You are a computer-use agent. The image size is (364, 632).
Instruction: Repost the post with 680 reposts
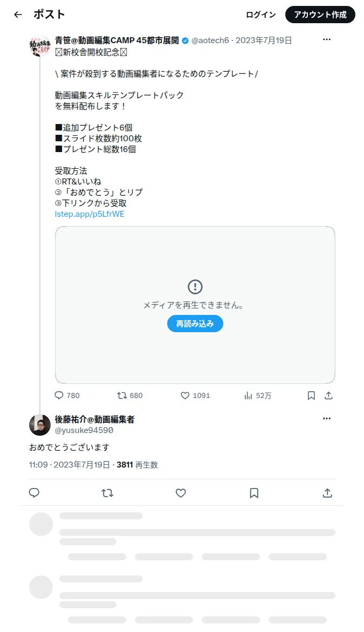[x=130, y=395]
